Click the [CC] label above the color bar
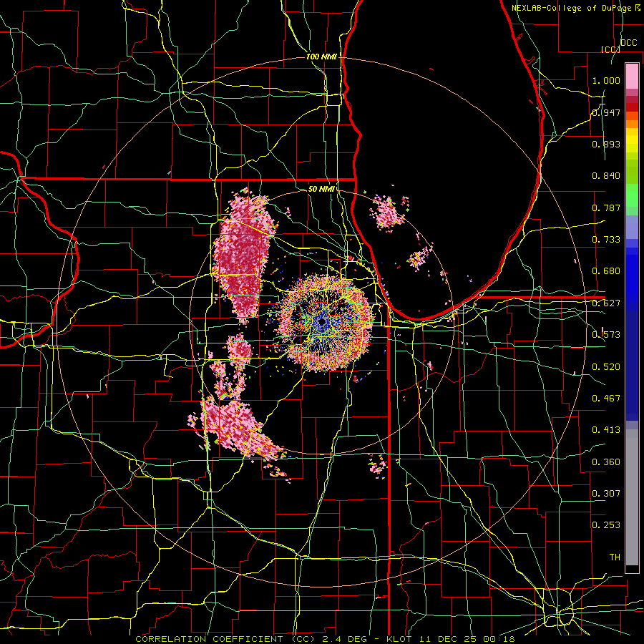The width and height of the screenshot is (644, 644). click(610, 49)
